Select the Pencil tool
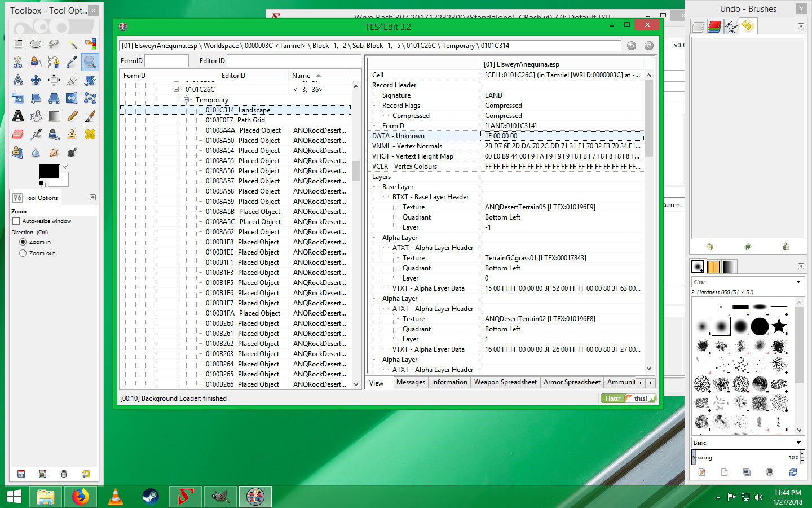The height and width of the screenshot is (508, 812). (72, 116)
